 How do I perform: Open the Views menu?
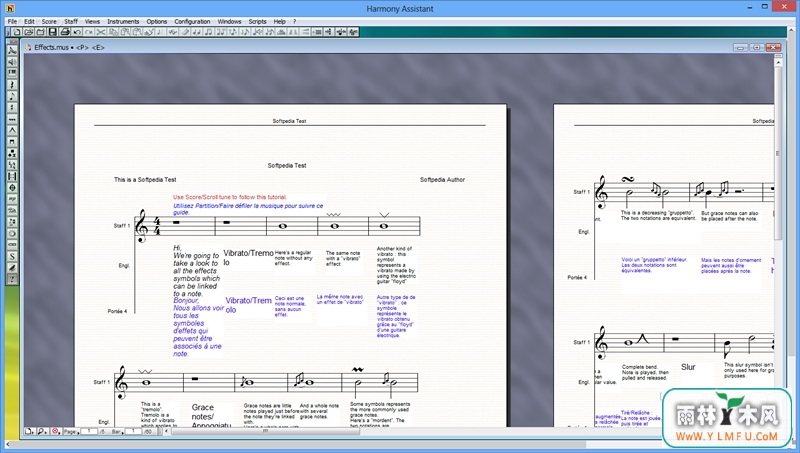pos(92,21)
